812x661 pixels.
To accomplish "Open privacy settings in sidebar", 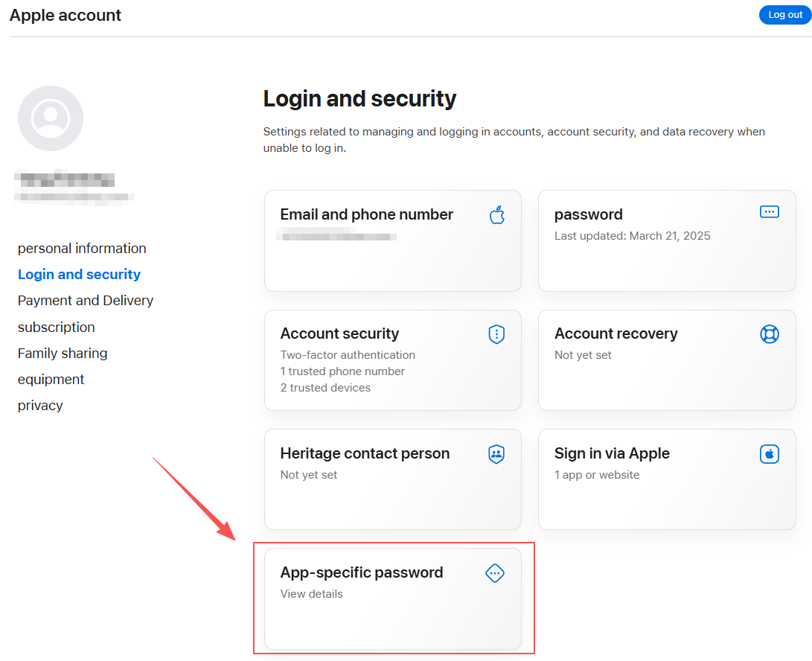I will [x=40, y=405].
